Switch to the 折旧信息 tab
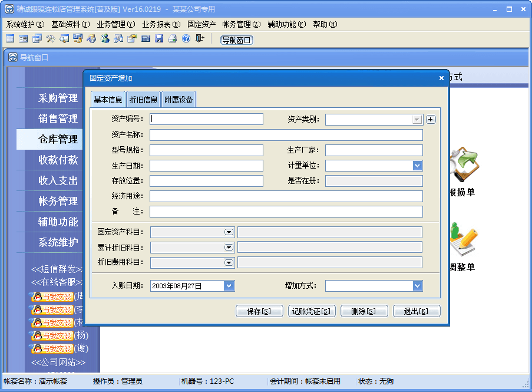 pyautogui.click(x=143, y=100)
